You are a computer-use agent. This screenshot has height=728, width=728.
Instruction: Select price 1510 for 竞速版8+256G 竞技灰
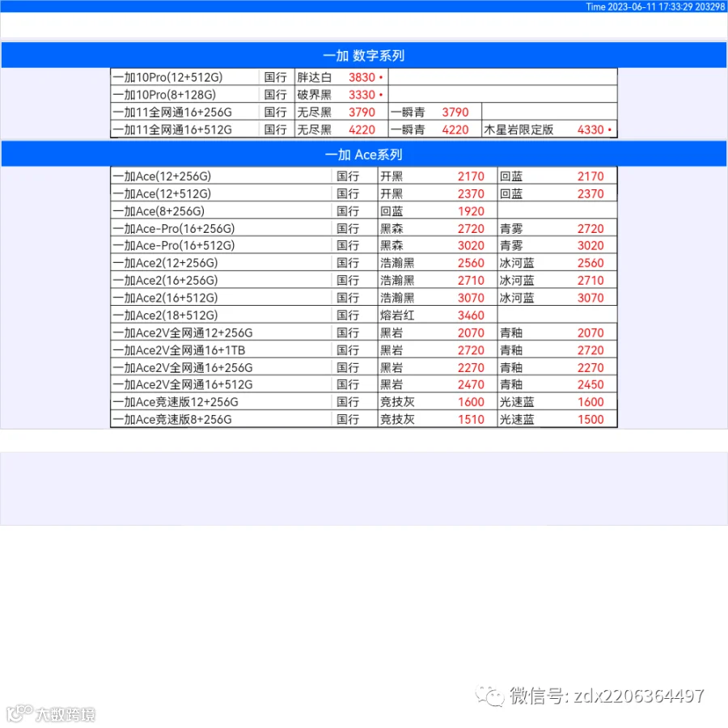(x=471, y=420)
